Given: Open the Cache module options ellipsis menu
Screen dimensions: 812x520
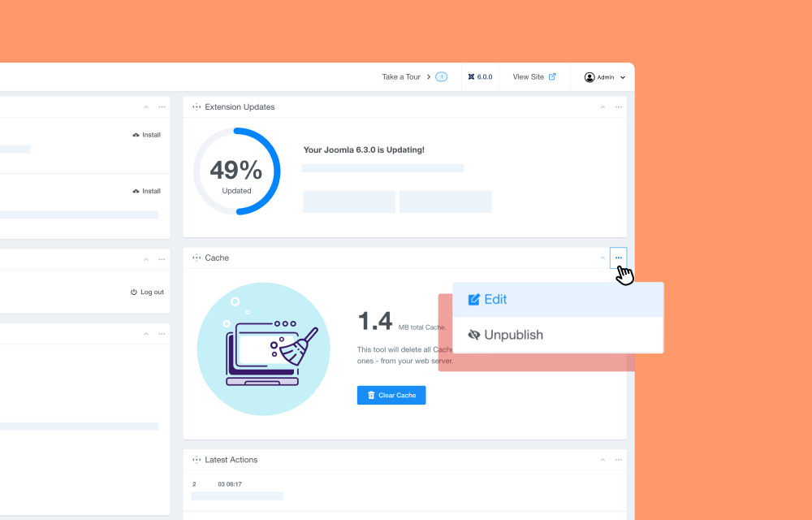Looking at the screenshot, I should click(618, 258).
